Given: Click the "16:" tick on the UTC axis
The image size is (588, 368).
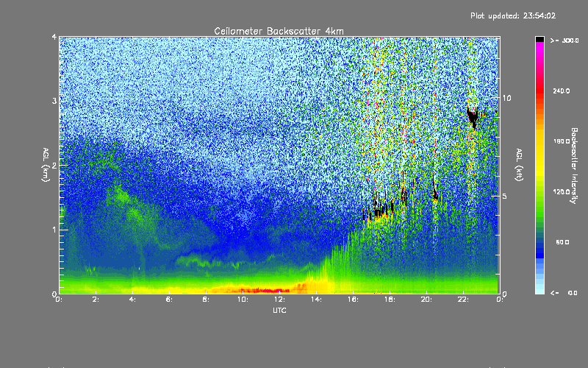Looking at the screenshot, I should click(x=353, y=300).
